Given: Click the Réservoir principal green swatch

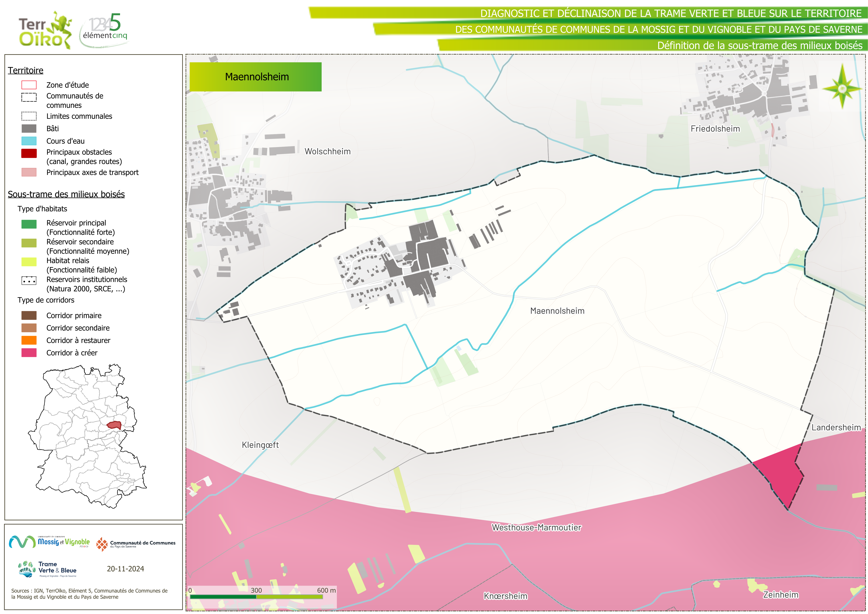Looking at the screenshot, I should pyautogui.click(x=29, y=224).
